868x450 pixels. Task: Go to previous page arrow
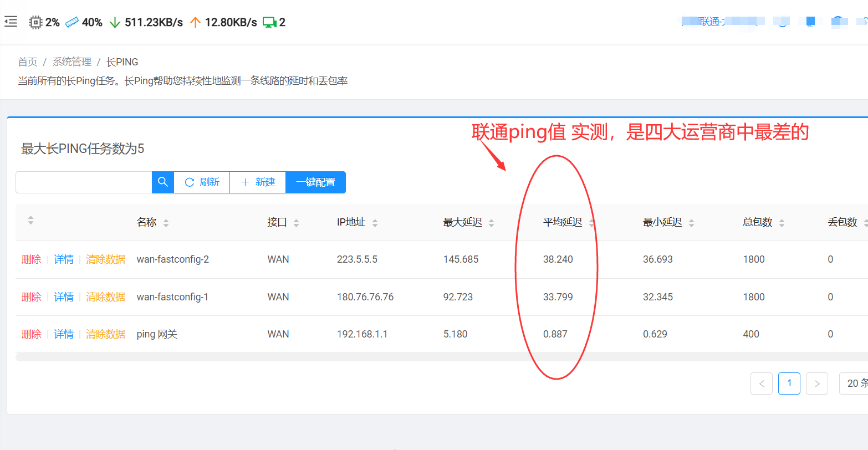click(762, 383)
